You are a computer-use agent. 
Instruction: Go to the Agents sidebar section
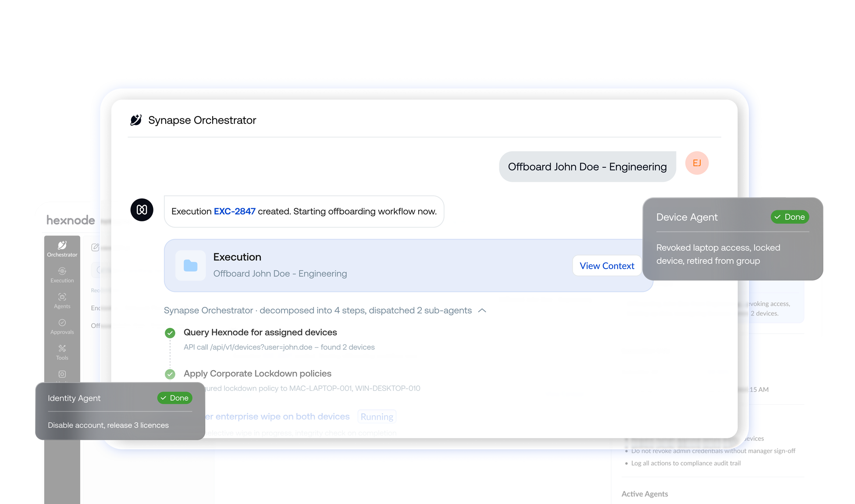point(62,301)
